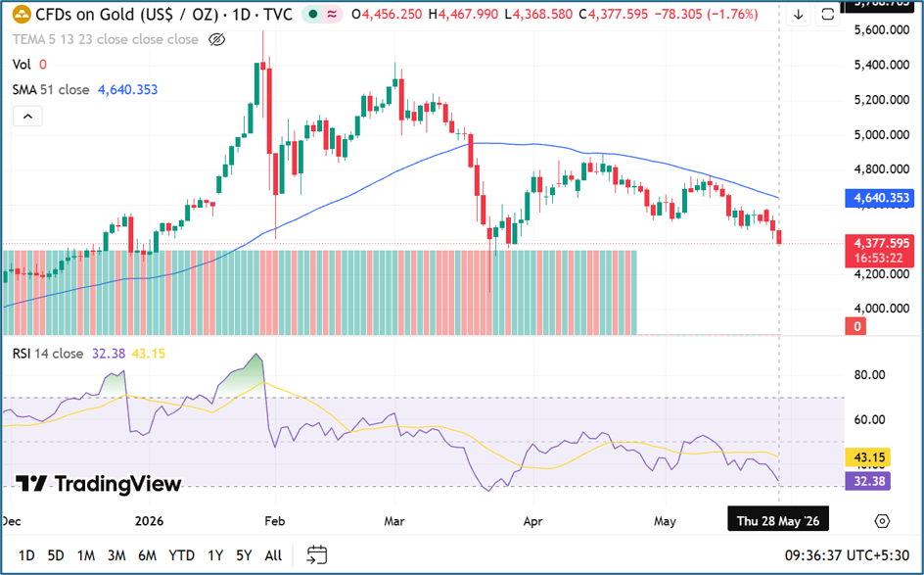Viewport: 924px width, 575px height.
Task: Open the go-to-date calendar icon
Action: [x=317, y=555]
